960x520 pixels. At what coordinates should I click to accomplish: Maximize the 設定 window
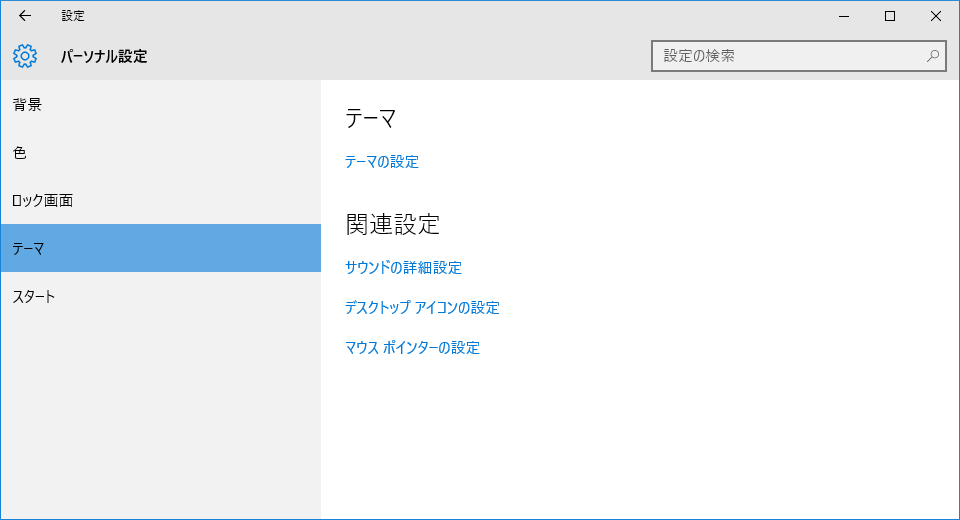click(x=889, y=16)
